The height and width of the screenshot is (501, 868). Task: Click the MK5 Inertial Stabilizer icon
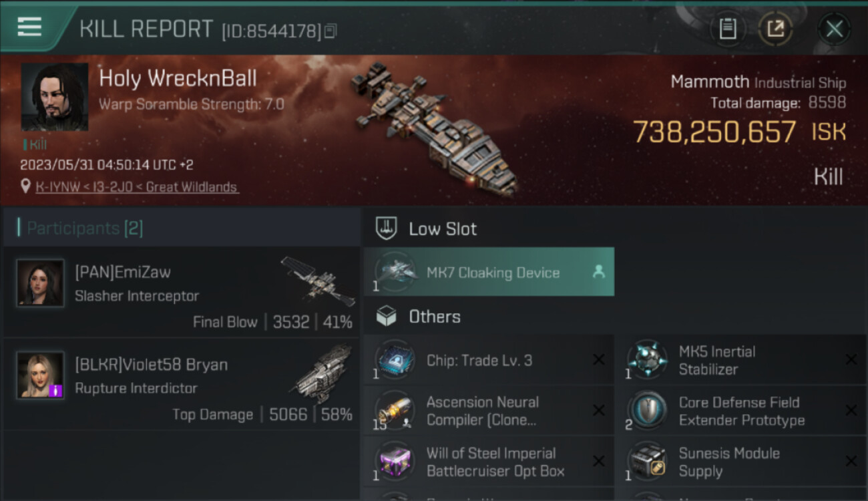pos(647,361)
